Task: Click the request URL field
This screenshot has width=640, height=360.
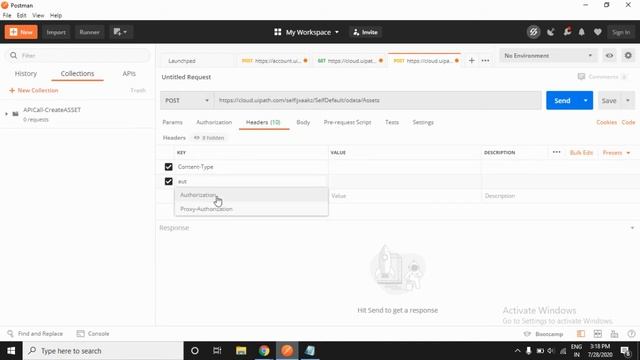Action: coord(378,100)
